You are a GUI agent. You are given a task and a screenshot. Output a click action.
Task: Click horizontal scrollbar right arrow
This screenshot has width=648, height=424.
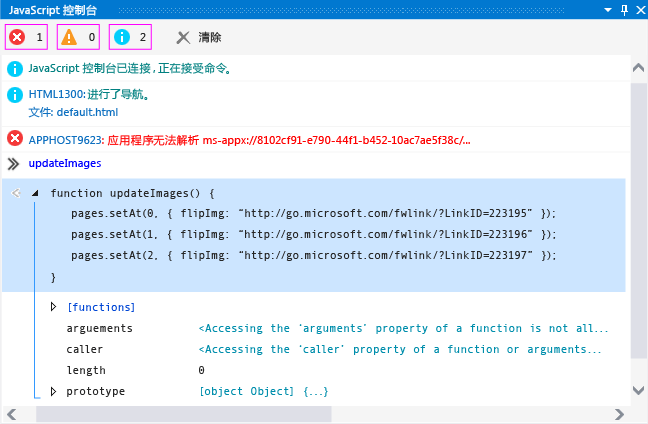pyautogui.click(x=619, y=414)
